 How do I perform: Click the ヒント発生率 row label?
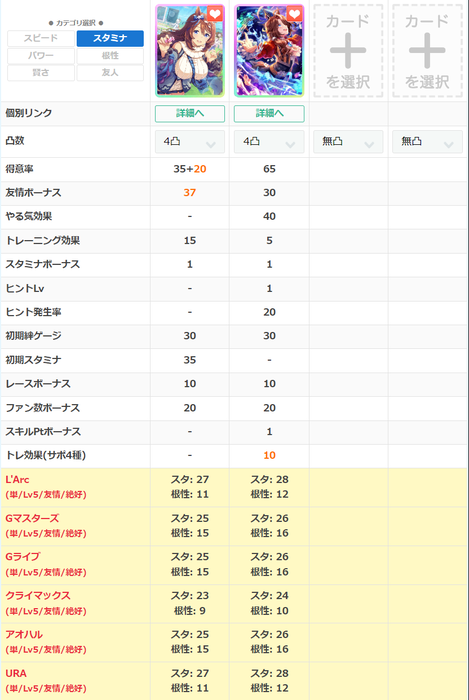[x=33, y=312]
